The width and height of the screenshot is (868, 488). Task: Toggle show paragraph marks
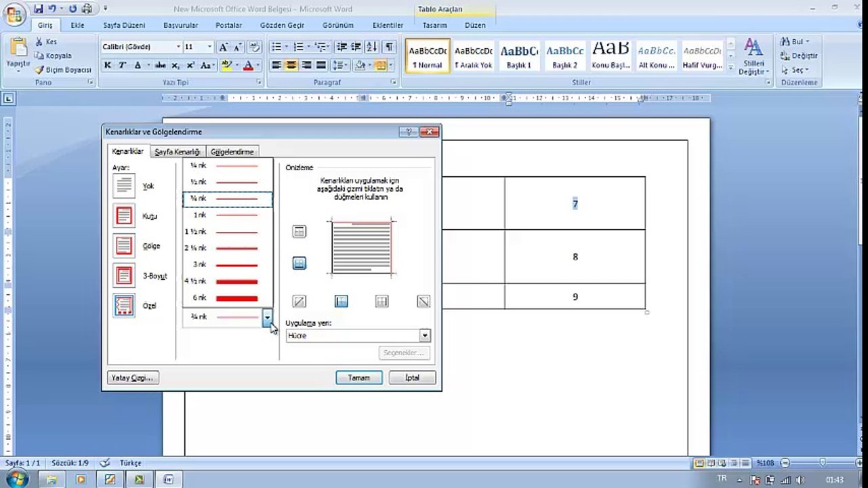click(389, 47)
